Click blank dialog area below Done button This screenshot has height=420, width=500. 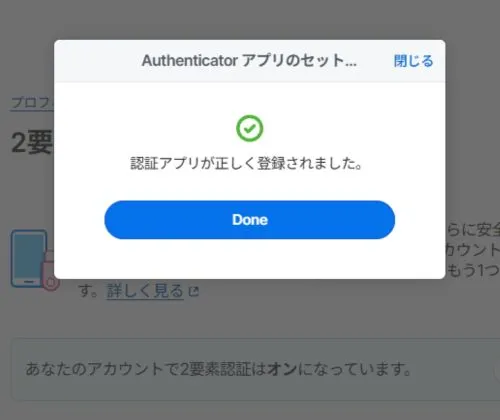click(250, 259)
